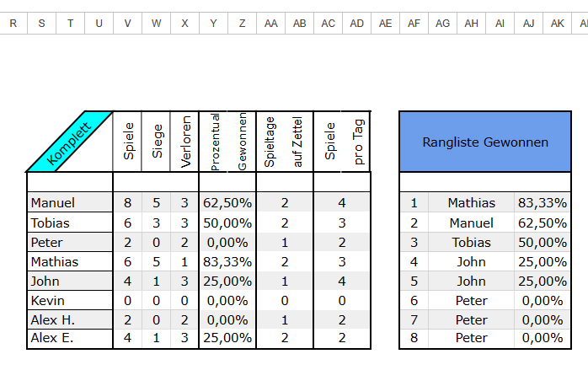Select the Alex H. name cell

pos(70,320)
